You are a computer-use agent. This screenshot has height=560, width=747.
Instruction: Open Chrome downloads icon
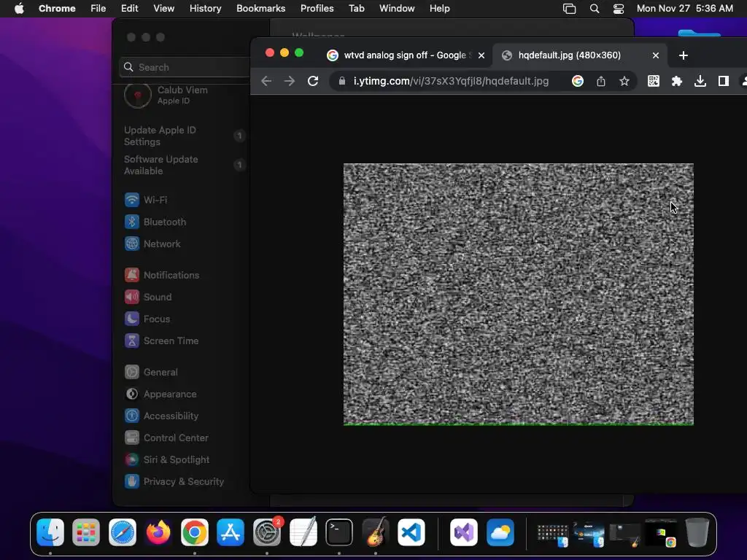pyautogui.click(x=700, y=82)
